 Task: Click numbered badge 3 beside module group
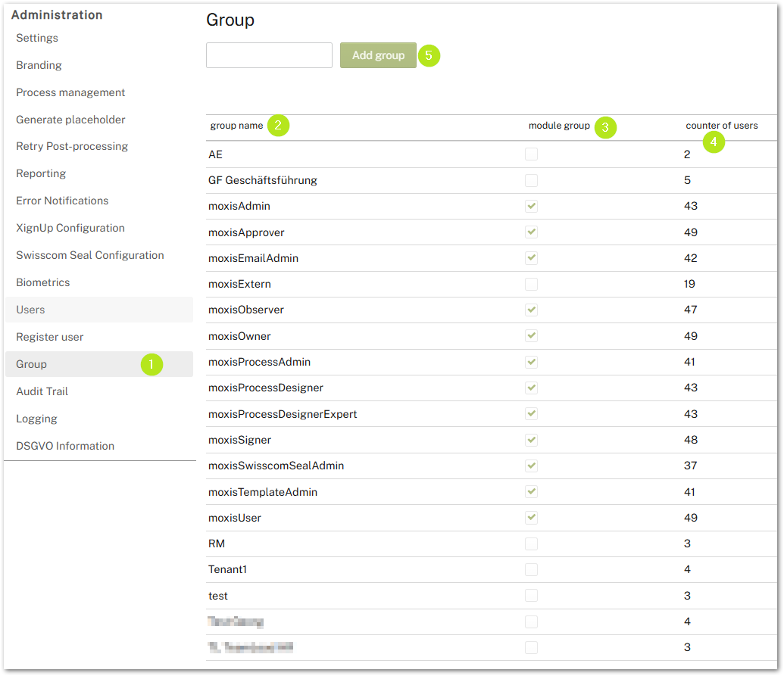tap(604, 127)
